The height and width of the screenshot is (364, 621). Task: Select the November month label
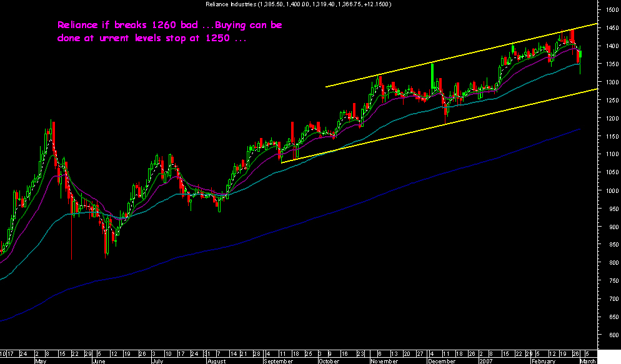pyautogui.click(x=385, y=361)
